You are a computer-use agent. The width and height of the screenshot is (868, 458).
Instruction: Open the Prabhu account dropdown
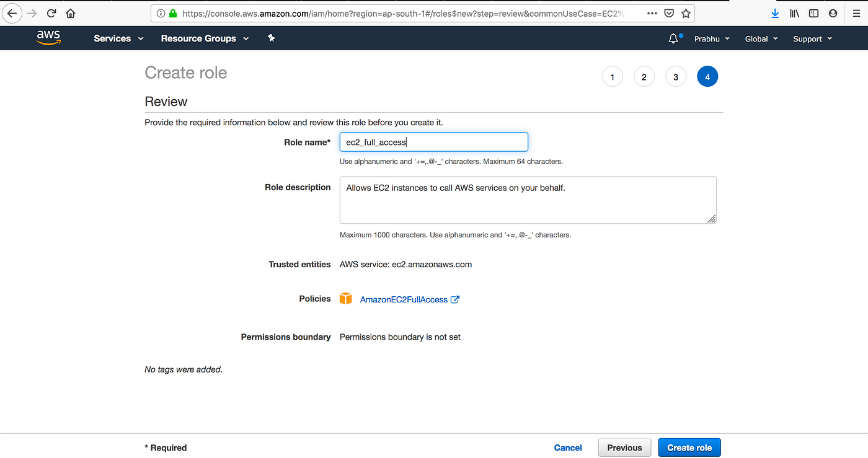click(x=712, y=38)
